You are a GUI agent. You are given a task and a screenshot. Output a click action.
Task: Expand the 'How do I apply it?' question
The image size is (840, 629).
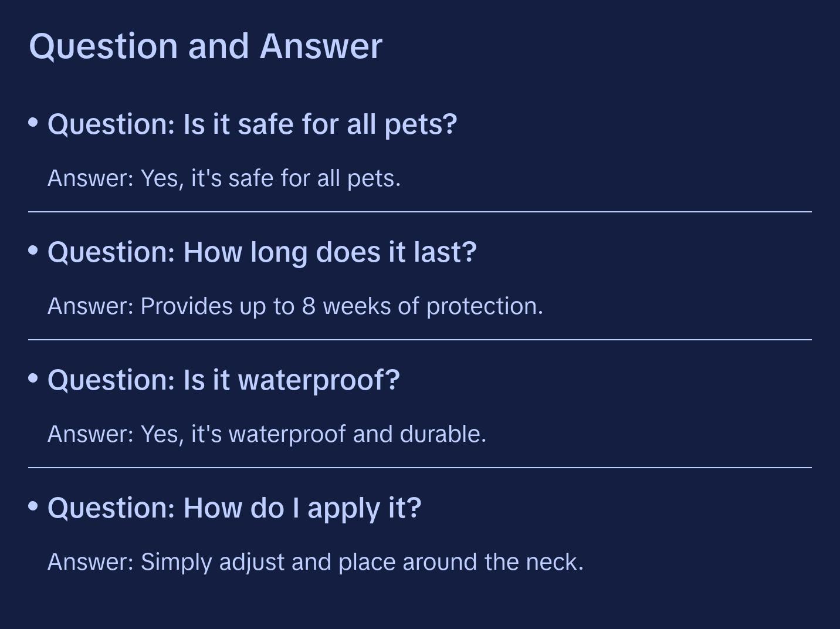click(x=234, y=508)
